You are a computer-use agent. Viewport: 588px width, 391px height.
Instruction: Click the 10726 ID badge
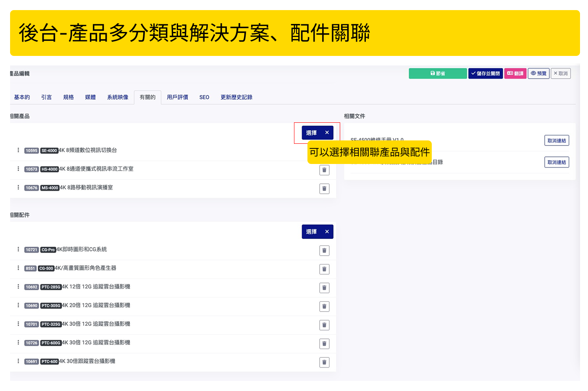(x=31, y=343)
